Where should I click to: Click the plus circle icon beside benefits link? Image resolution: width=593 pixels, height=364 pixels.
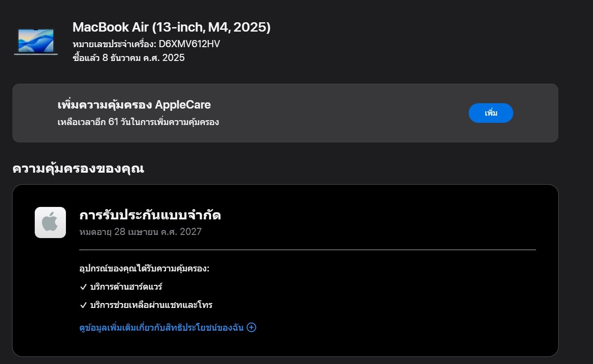point(251,328)
